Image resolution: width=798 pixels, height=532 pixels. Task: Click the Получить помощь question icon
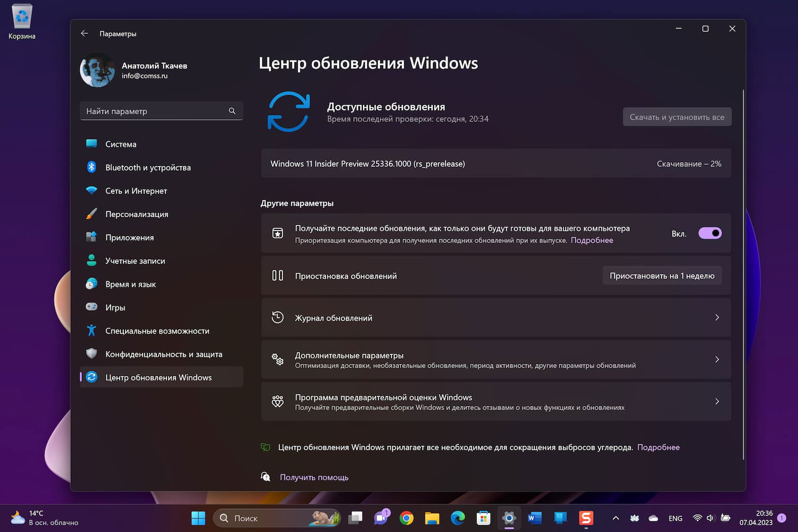pos(265,477)
